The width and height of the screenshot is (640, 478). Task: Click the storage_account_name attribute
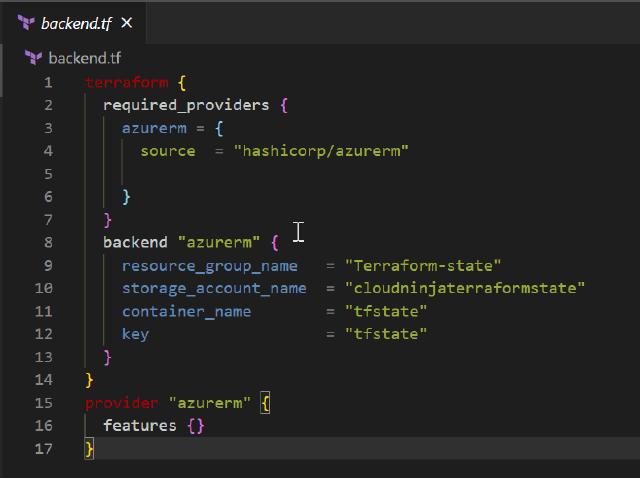pyautogui.click(x=214, y=288)
